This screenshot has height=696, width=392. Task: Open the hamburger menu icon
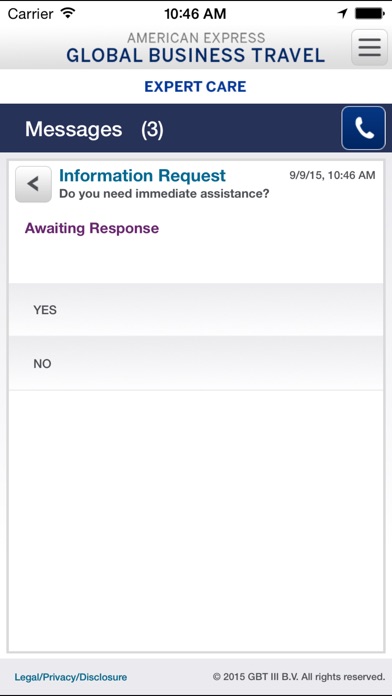click(369, 47)
